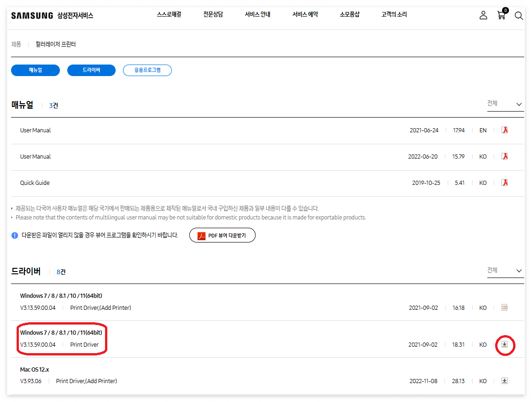Click the Quick Guide title
This screenshot has height=402, width=532.
tap(35, 183)
